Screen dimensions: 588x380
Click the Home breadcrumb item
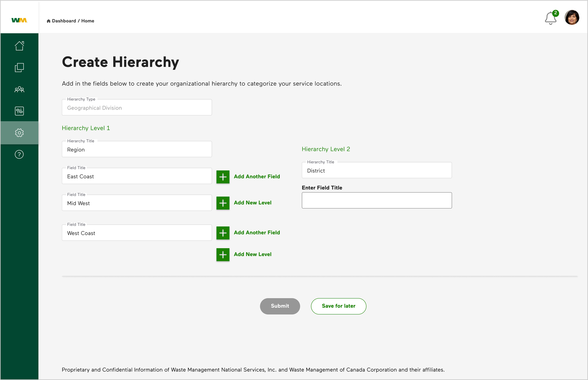(88, 21)
